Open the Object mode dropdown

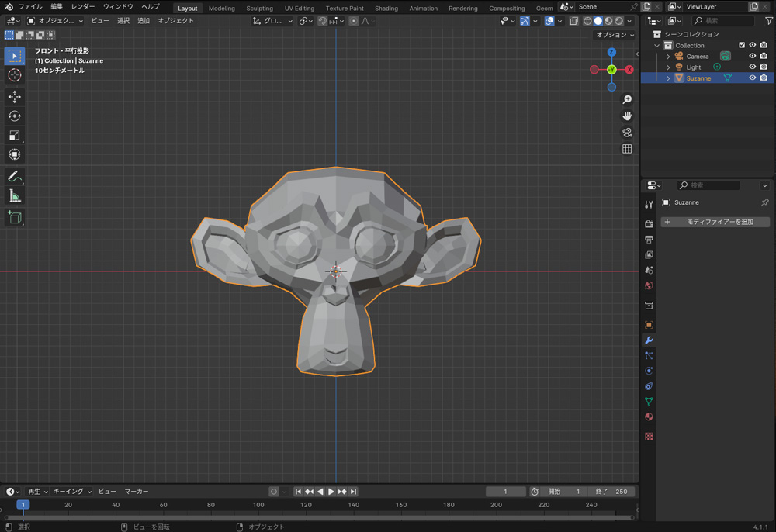[x=55, y=21]
